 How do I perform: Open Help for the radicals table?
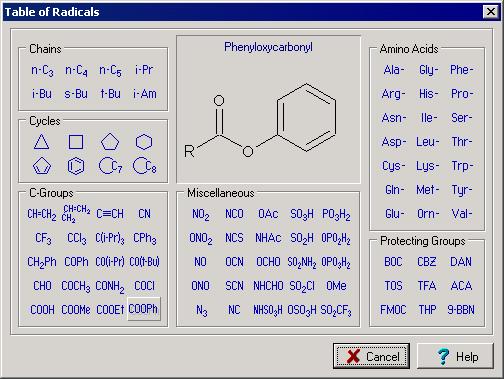[x=455, y=356]
